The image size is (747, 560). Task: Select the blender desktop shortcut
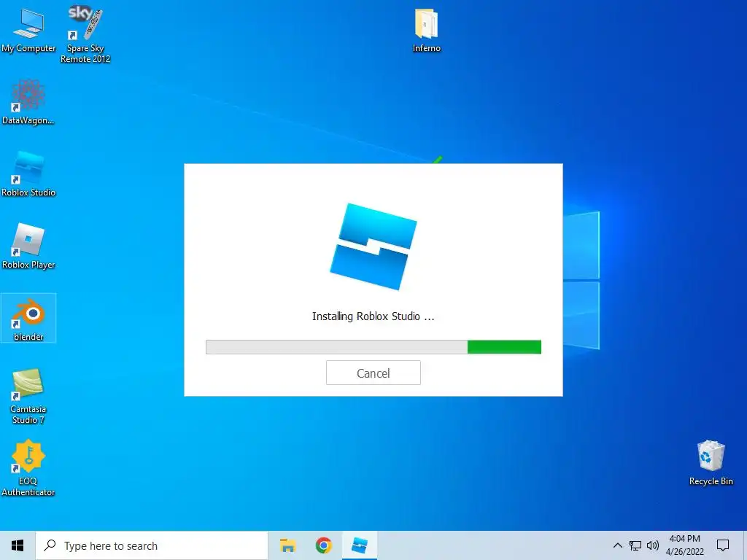pos(28,318)
